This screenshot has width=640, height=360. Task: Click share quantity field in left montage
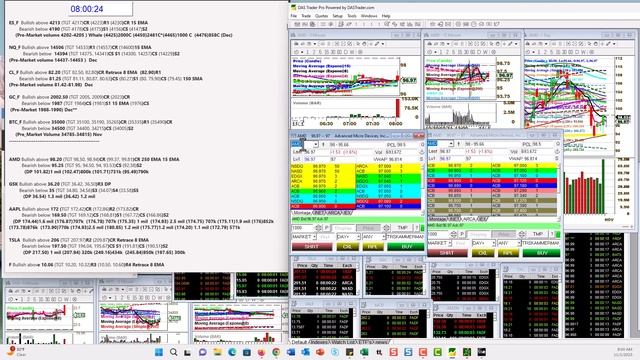pos(303,228)
